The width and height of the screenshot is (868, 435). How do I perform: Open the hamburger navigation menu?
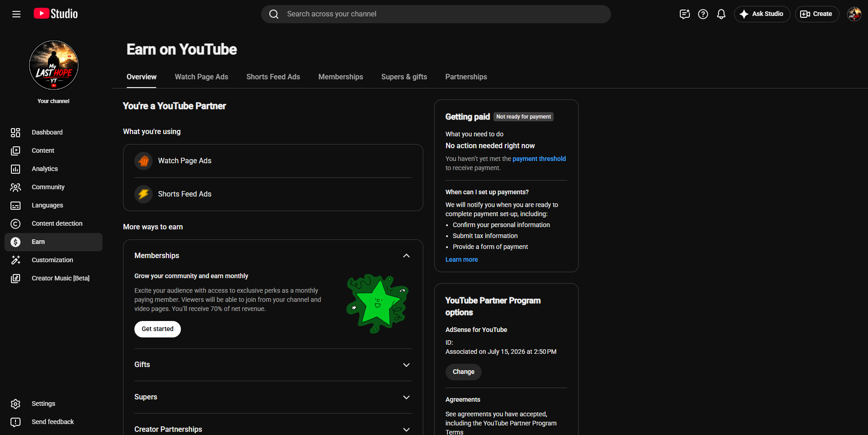coord(16,14)
